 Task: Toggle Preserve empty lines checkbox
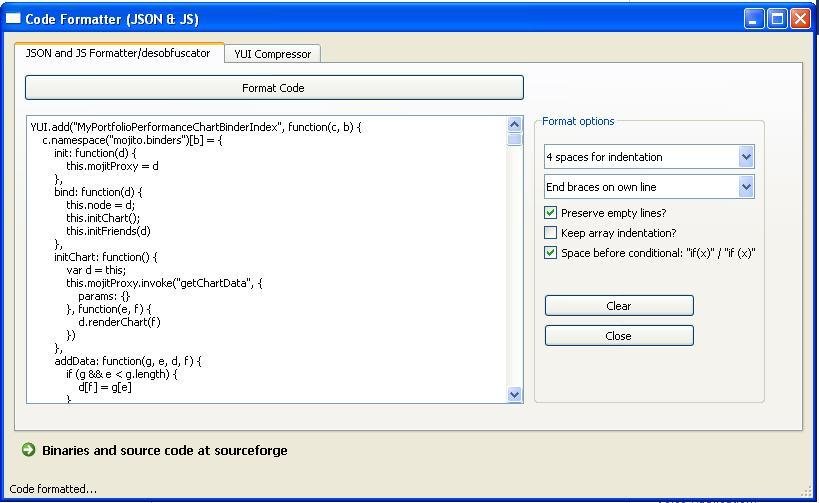coord(551,213)
